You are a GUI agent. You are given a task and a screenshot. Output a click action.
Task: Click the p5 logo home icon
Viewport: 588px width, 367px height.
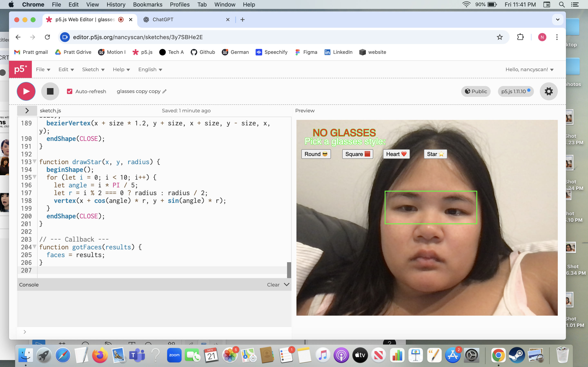pos(20,69)
